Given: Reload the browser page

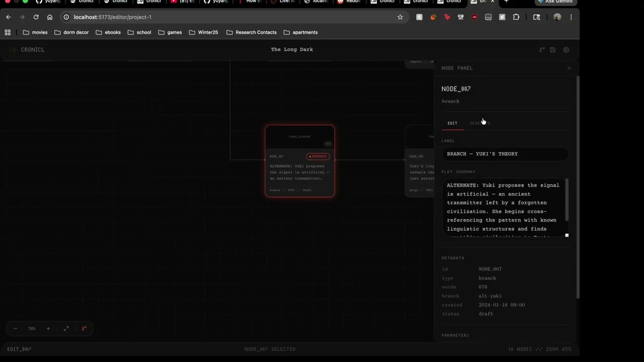Looking at the screenshot, I should click(x=36, y=17).
